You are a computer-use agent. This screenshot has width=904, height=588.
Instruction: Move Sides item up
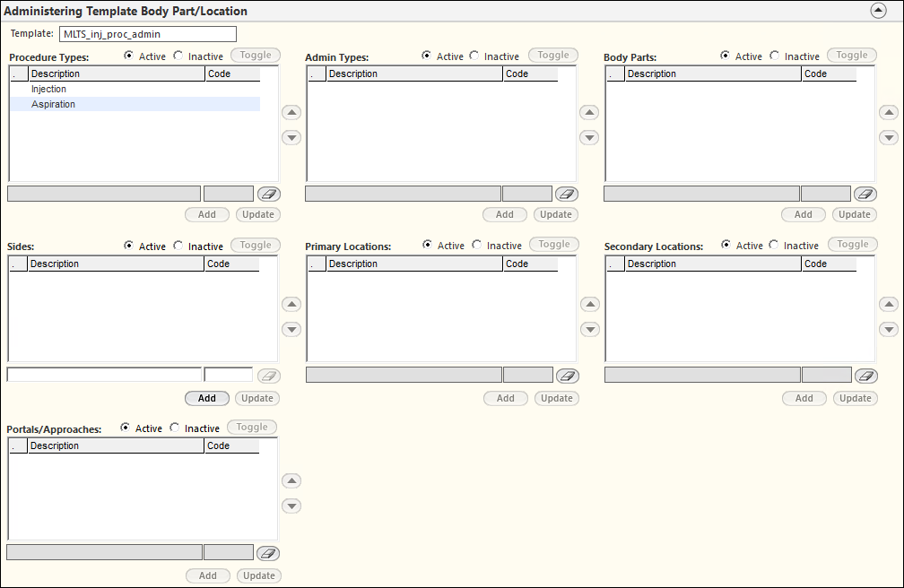291,305
